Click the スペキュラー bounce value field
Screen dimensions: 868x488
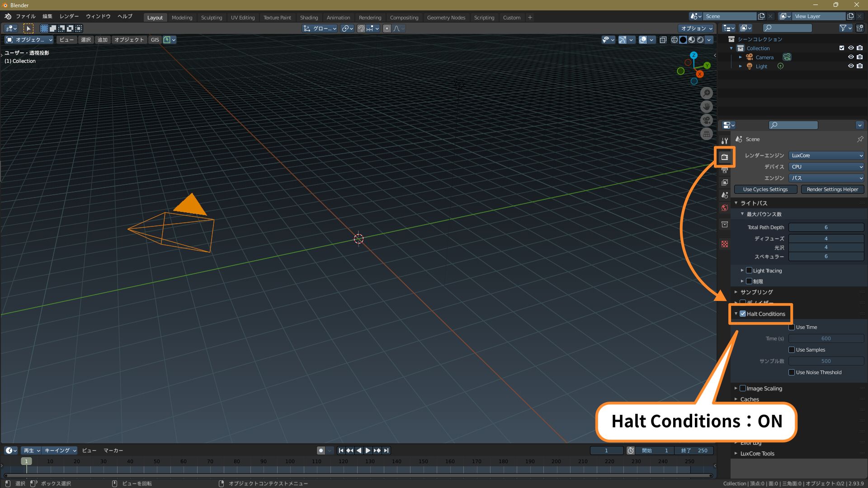point(826,256)
